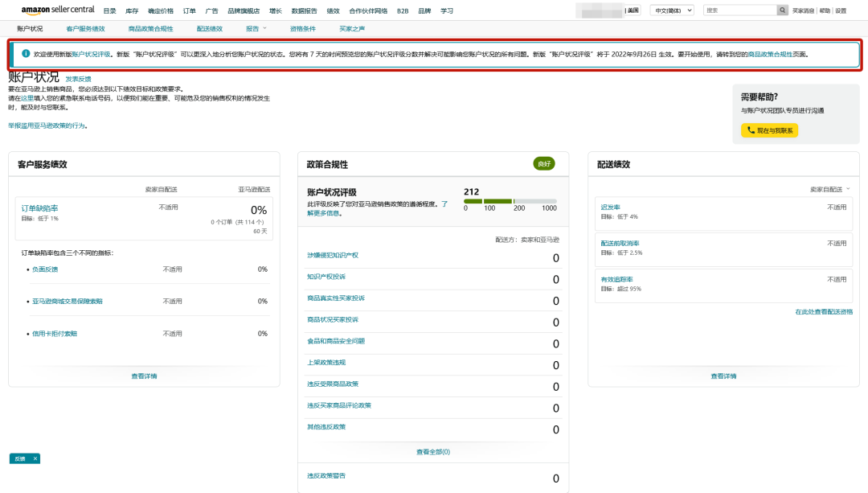Open 上架政策违规 link
Image resolution: width=868 pixels, height=493 pixels.
pyautogui.click(x=326, y=363)
